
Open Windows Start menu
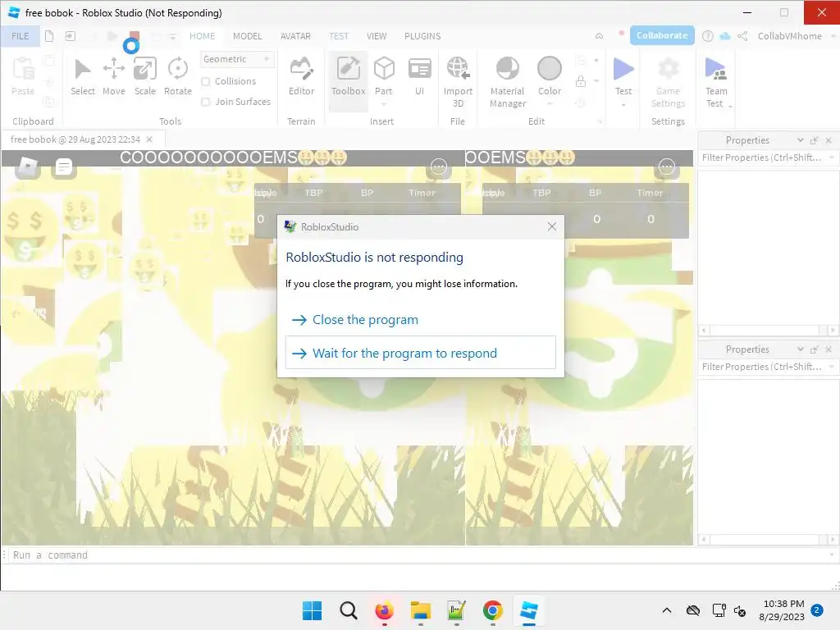312,610
